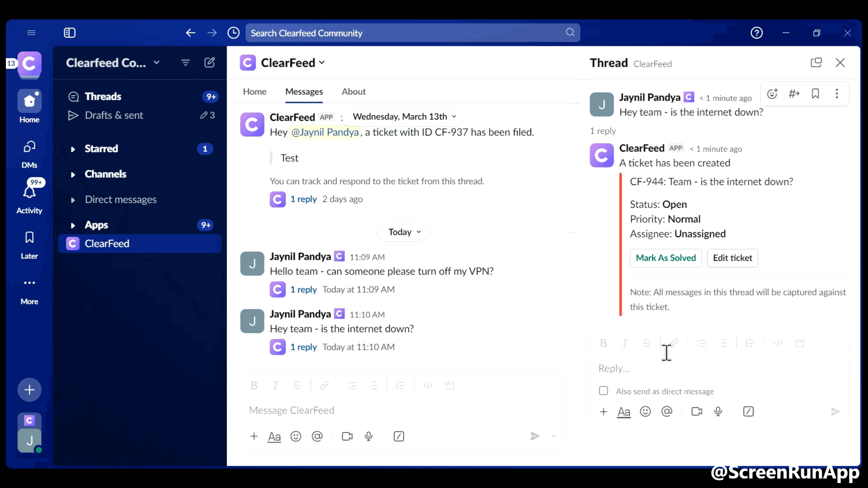Click the history clock icon
The width and height of the screenshot is (868, 488).
coord(233,33)
